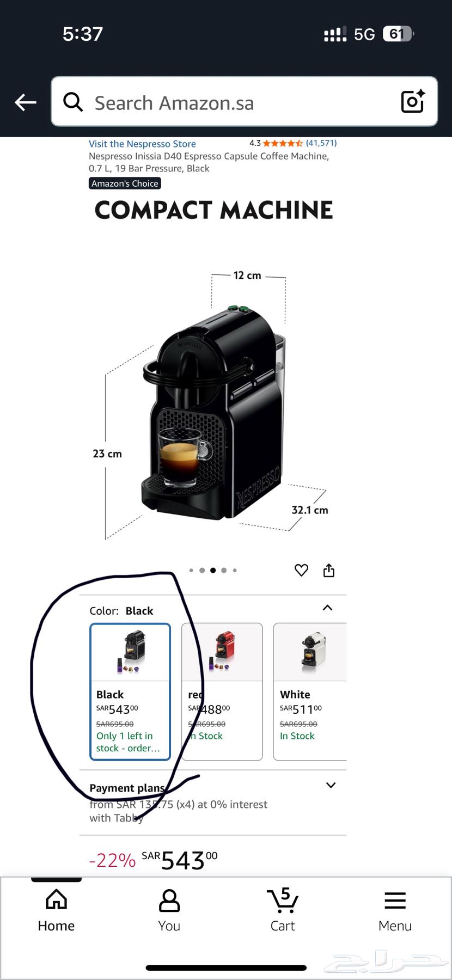The height and width of the screenshot is (980, 452).
Task: Add product to wishlist heart icon
Action: point(301,570)
